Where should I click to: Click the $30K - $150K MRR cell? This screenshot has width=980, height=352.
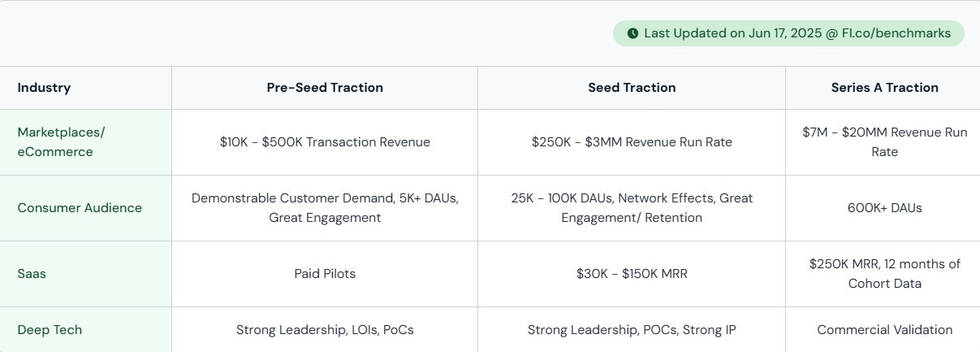tap(632, 274)
